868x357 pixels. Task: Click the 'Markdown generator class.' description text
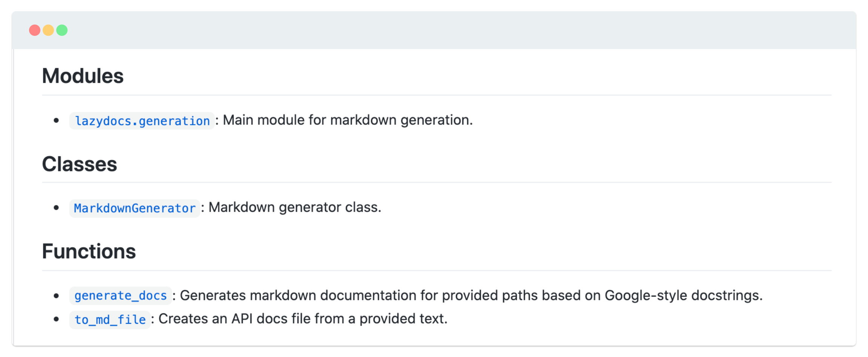(x=295, y=207)
